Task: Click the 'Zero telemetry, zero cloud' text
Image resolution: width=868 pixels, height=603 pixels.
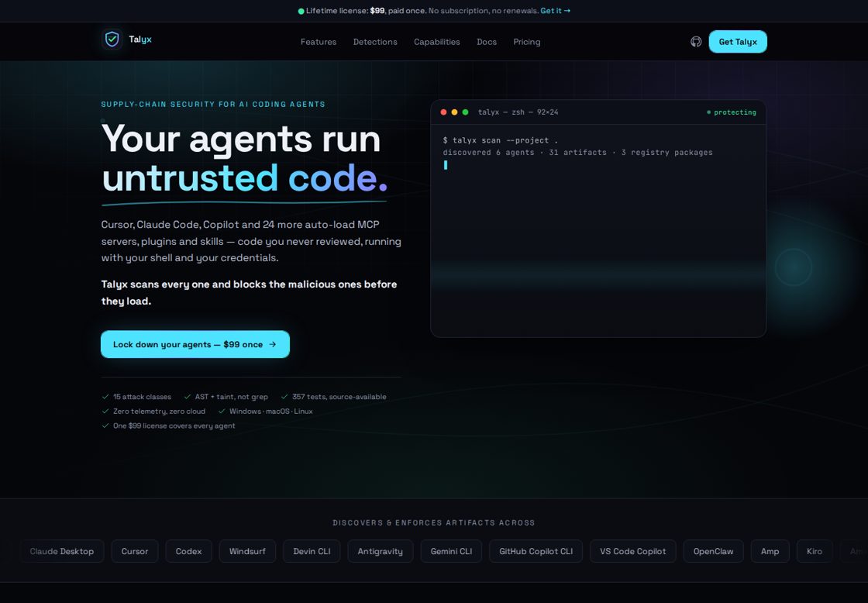Action: [159, 411]
